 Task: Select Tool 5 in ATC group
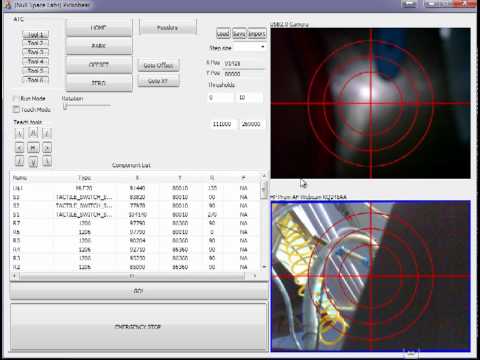tap(36, 71)
